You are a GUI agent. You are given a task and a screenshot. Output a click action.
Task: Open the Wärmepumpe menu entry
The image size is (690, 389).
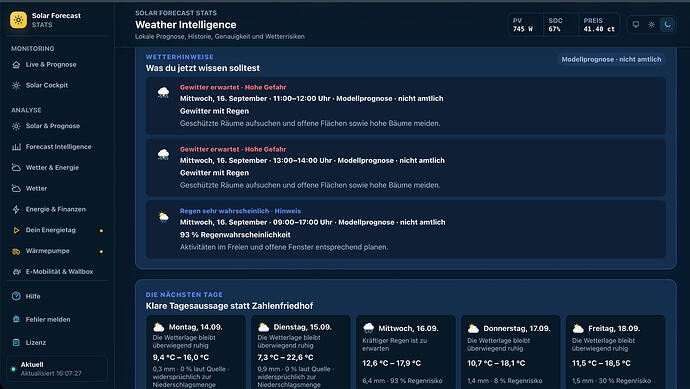[x=57, y=251]
